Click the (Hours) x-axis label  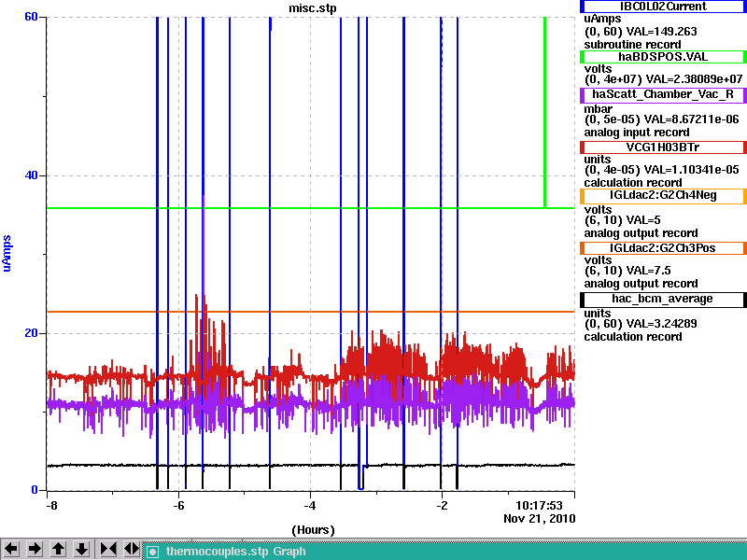(313, 530)
